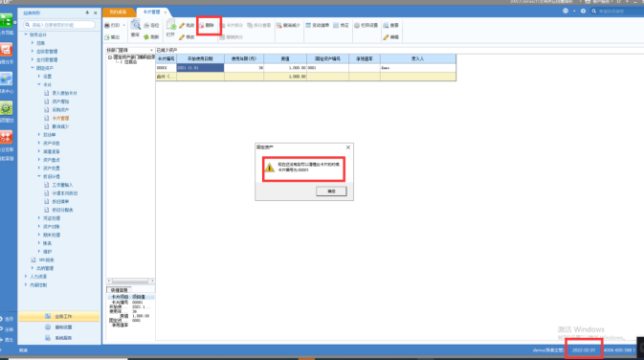644x360 pixels.
Task: Sort by the 原值 column header
Action: (x=285, y=58)
